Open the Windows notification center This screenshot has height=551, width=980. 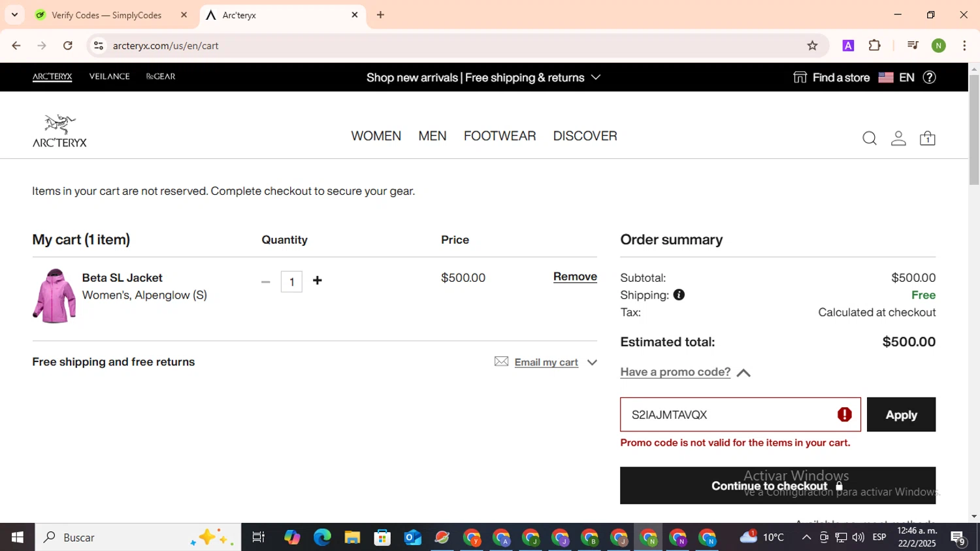coord(958,538)
